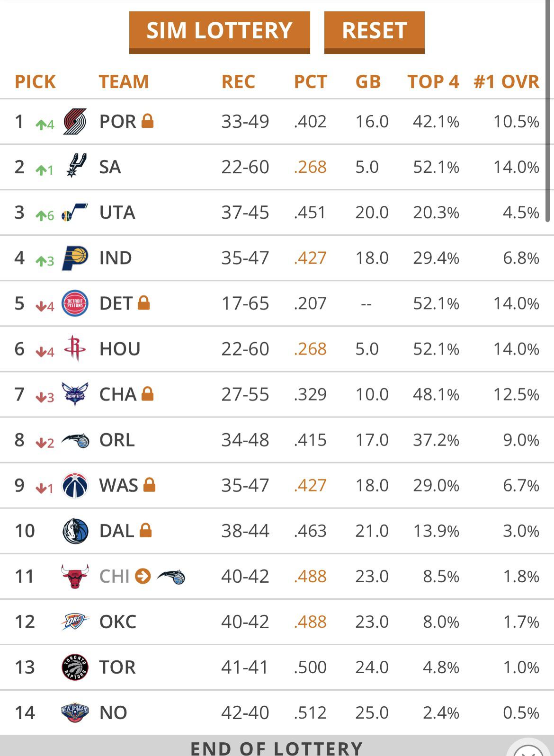Click the Houston Rockets logo
Viewport: 554px width, 756px height.
click(x=75, y=348)
